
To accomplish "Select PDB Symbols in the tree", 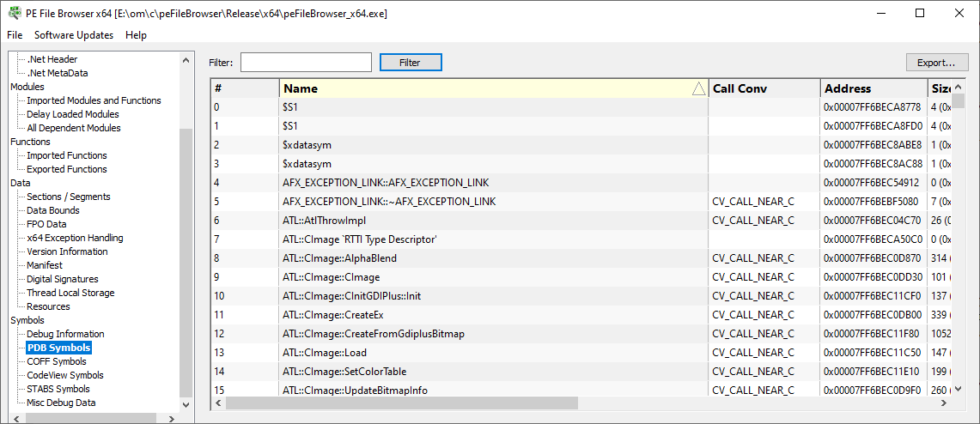I will point(59,348).
